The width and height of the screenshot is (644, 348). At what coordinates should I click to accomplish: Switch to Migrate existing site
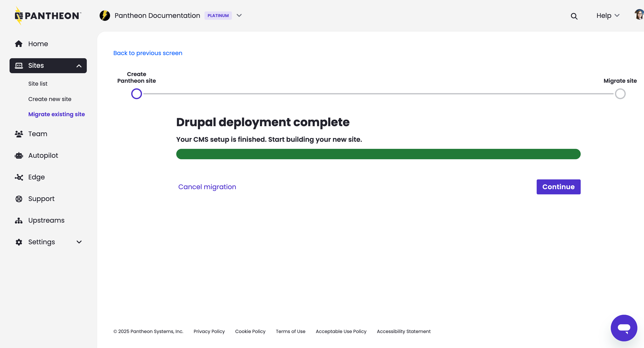tap(56, 114)
